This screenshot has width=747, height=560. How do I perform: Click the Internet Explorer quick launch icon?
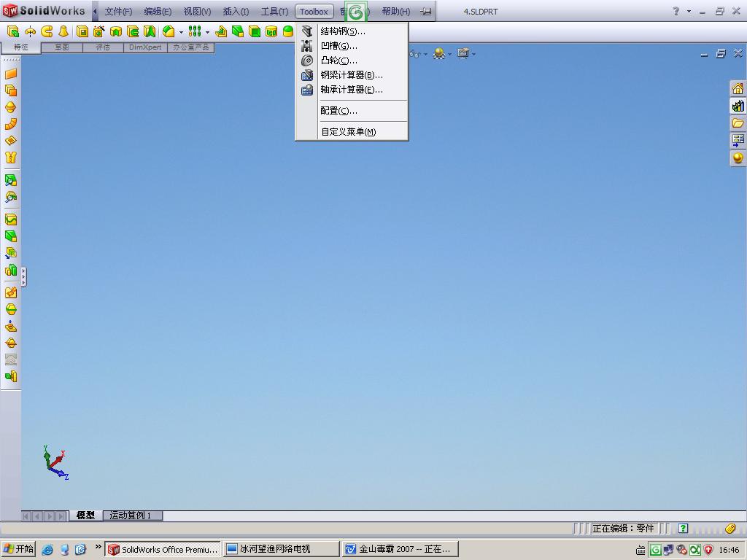tap(47, 550)
